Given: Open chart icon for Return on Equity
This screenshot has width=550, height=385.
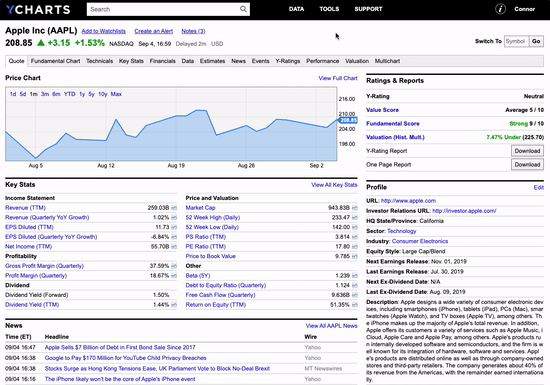Looking at the screenshot, I should tap(355, 305).
